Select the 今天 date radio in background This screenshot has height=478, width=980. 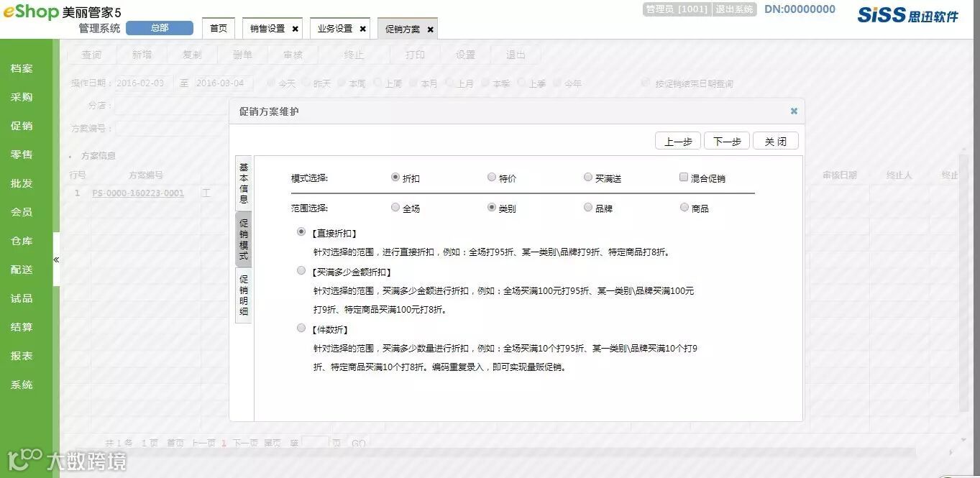click(x=271, y=83)
